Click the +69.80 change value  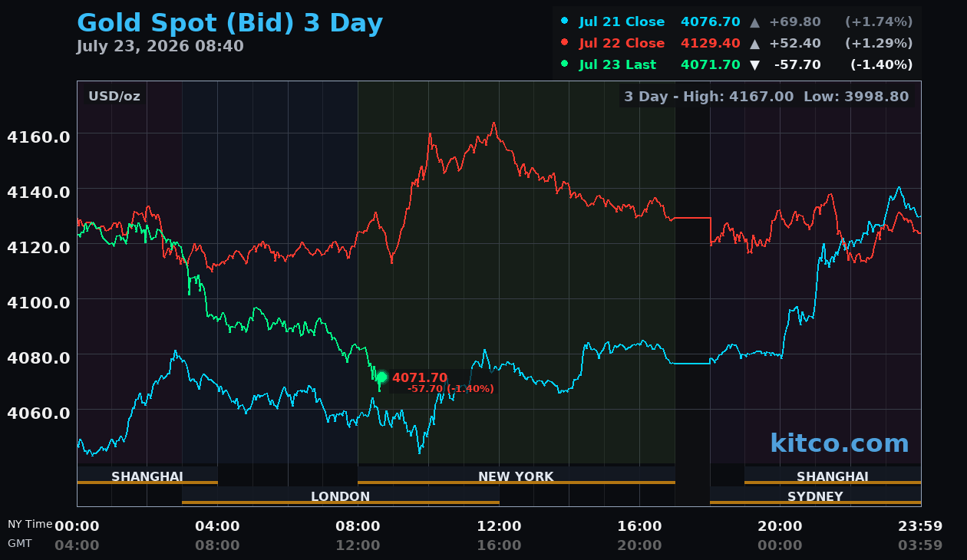click(794, 21)
